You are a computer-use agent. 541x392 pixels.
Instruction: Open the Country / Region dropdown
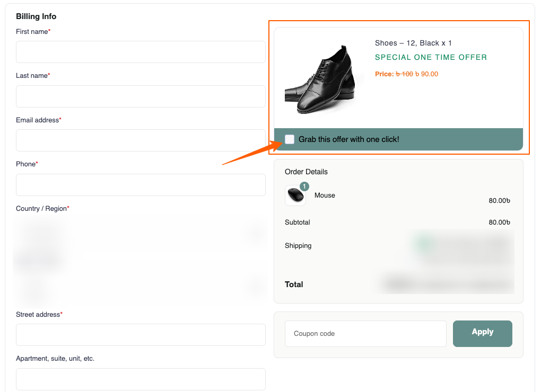(x=141, y=232)
